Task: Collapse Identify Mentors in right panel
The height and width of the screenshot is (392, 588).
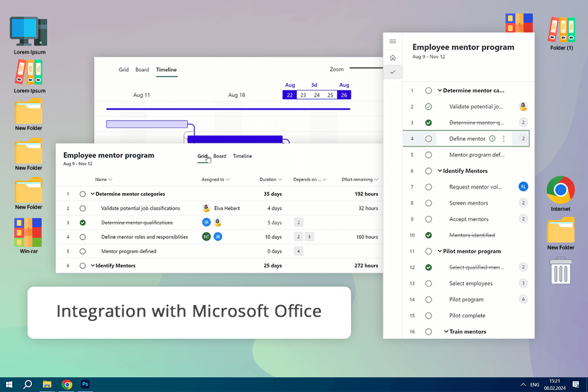Action: [x=440, y=171]
